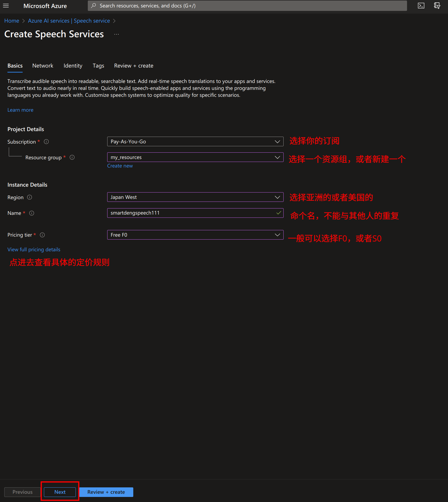Switch to the Review + create tab
448x502 pixels.
[x=134, y=66]
